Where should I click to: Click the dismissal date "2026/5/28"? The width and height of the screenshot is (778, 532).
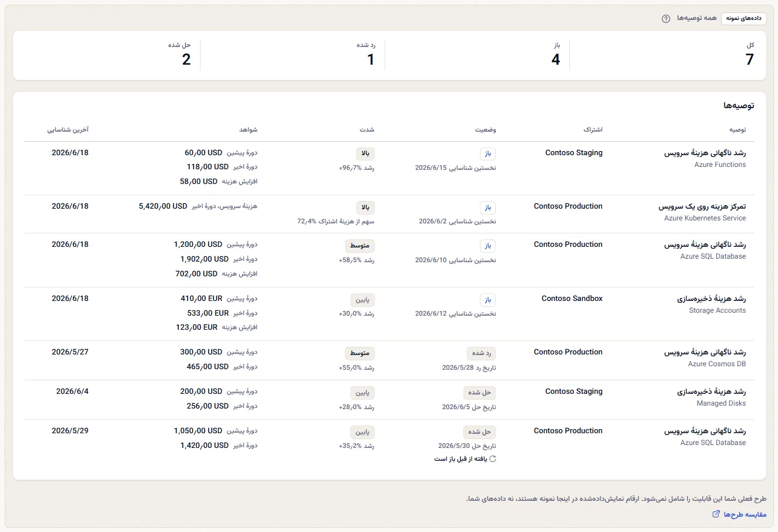coord(458,368)
